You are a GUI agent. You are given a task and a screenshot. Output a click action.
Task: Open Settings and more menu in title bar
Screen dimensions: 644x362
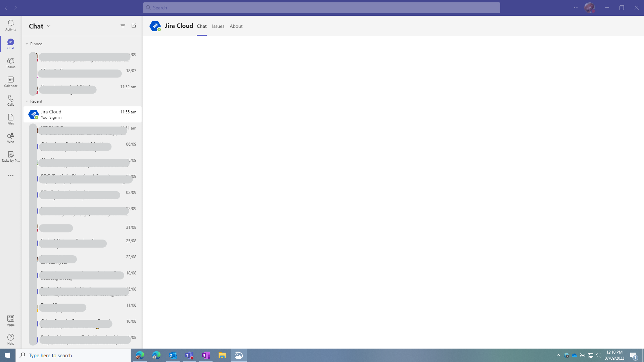576,8
